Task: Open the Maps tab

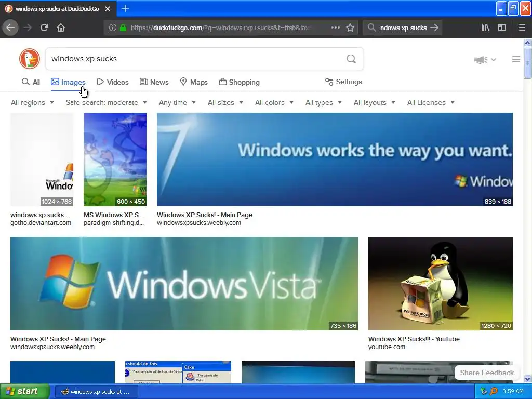Action: (194, 82)
